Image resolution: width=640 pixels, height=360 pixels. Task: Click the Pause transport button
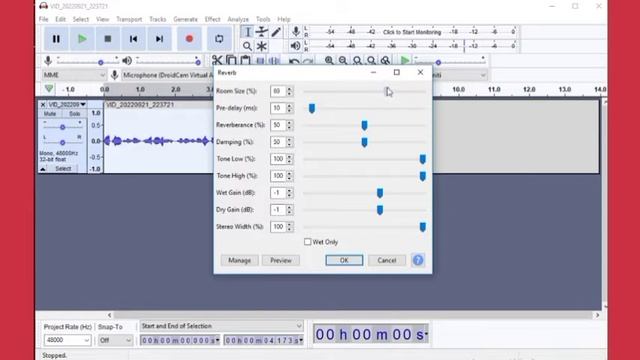click(x=56, y=39)
